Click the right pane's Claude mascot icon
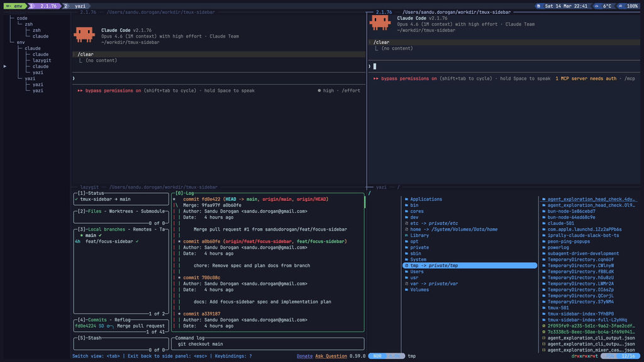 point(382,24)
